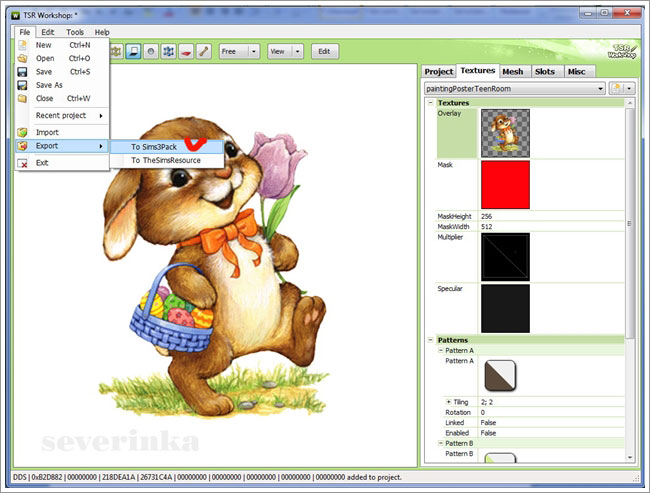Open the paintingPosterTeenRoom dropdown
The width and height of the screenshot is (650, 493).
(x=599, y=89)
